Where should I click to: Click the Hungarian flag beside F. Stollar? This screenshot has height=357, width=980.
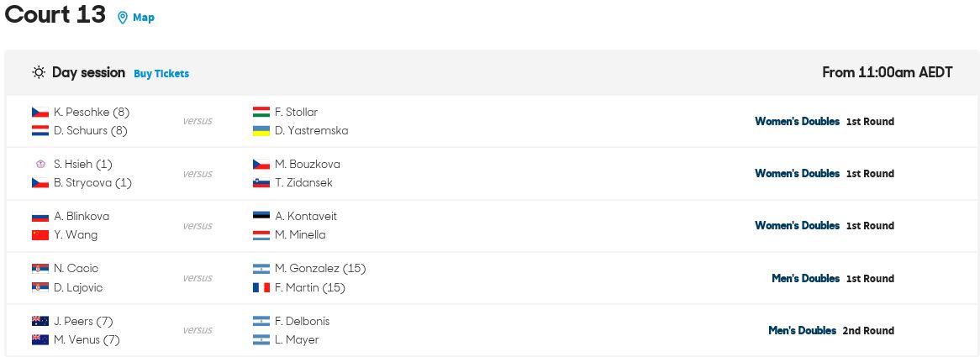point(261,113)
